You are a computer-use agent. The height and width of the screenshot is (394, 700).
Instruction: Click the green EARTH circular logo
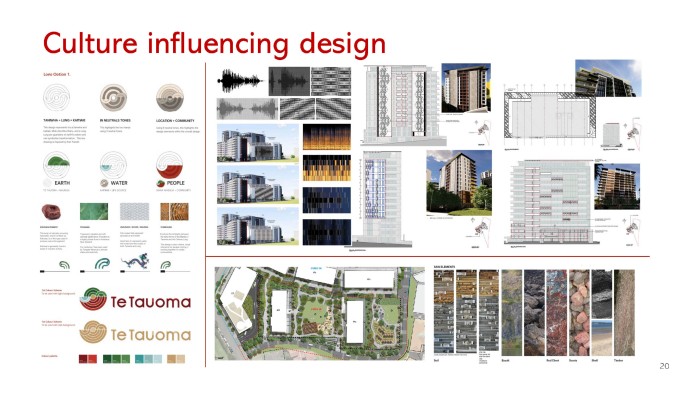57,165
